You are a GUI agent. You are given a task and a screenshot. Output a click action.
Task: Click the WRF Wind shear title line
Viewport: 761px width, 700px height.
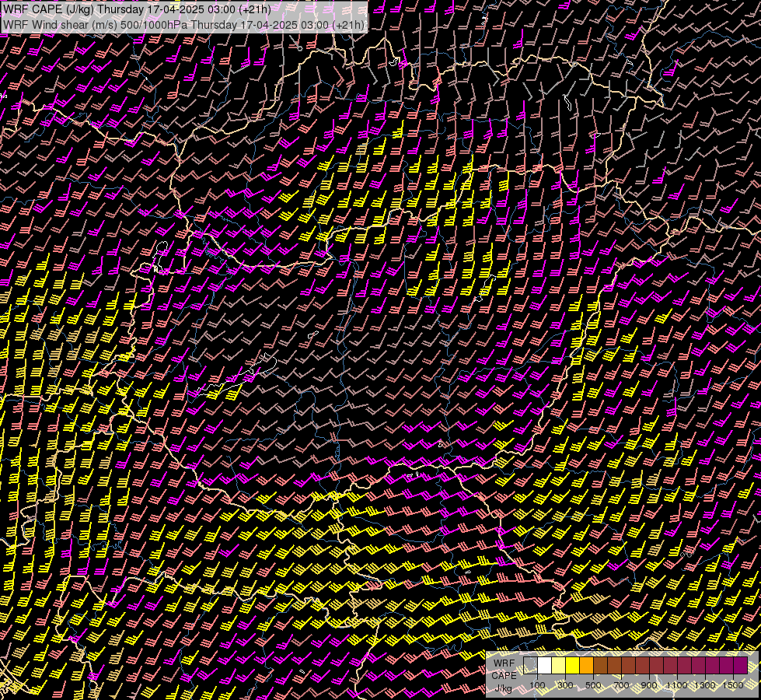pyautogui.click(x=183, y=25)
